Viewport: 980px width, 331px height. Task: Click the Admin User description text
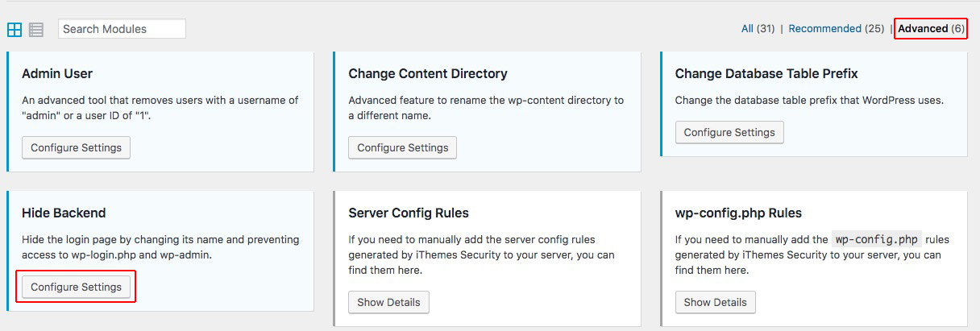[x=160, y=108]
